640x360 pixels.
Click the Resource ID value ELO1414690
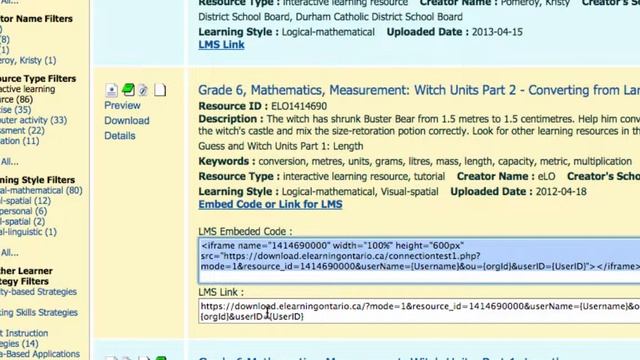tap(299, 106)
